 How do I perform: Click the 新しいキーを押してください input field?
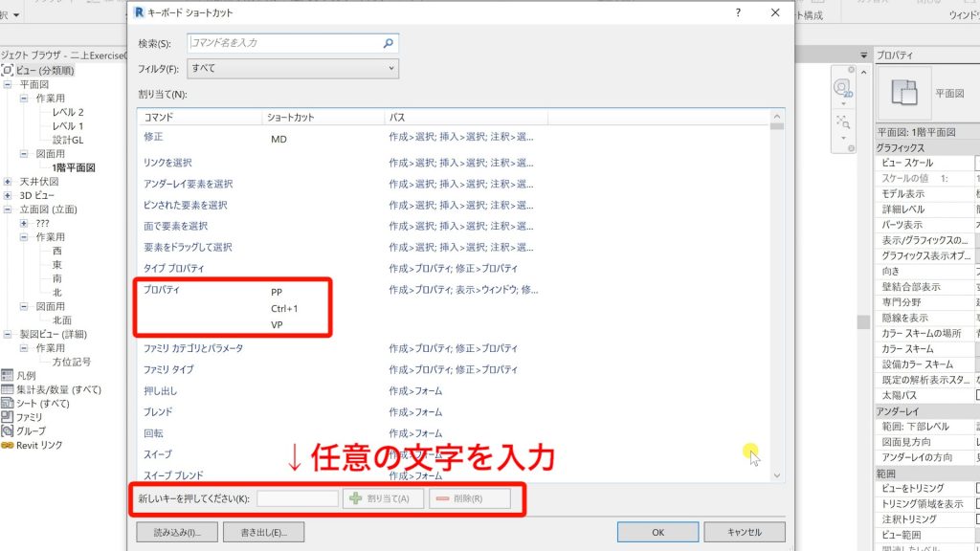click(x=298, y=497)
